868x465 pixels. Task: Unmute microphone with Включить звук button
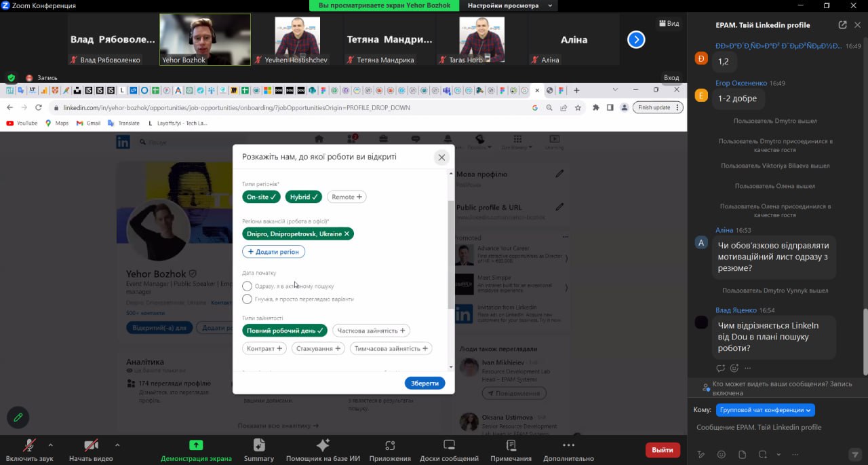click(28, 450)
